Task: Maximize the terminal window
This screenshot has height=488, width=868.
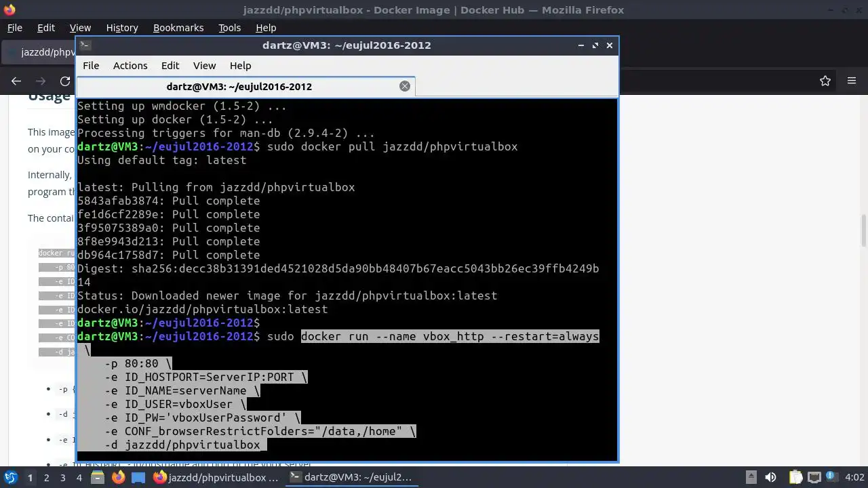Action: point(595,45)
